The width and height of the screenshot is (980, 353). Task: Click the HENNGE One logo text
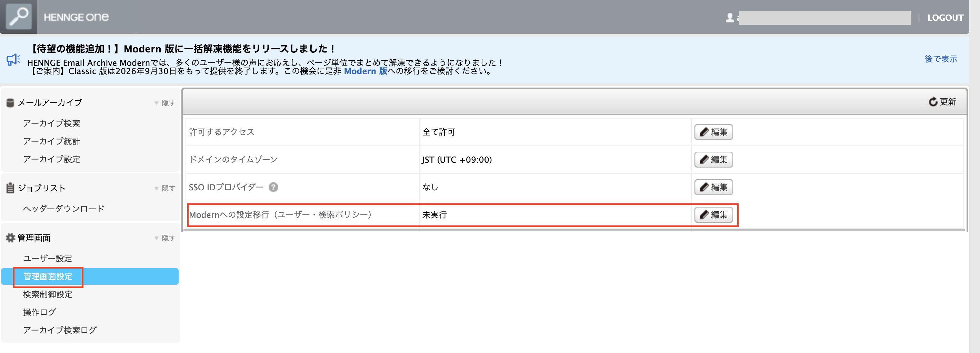tap(76, 17)
